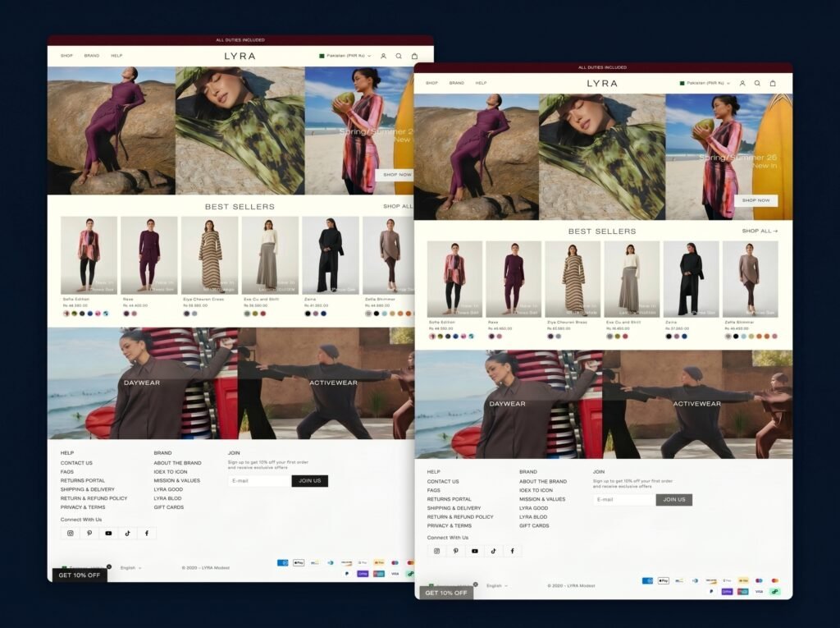Click the Pinterest icon in the left page footer

coord(89,533)
